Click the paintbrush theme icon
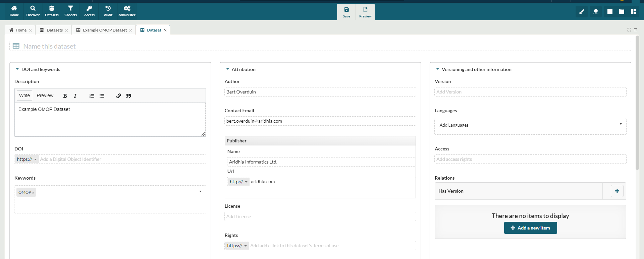 click(x=582, y=12)
